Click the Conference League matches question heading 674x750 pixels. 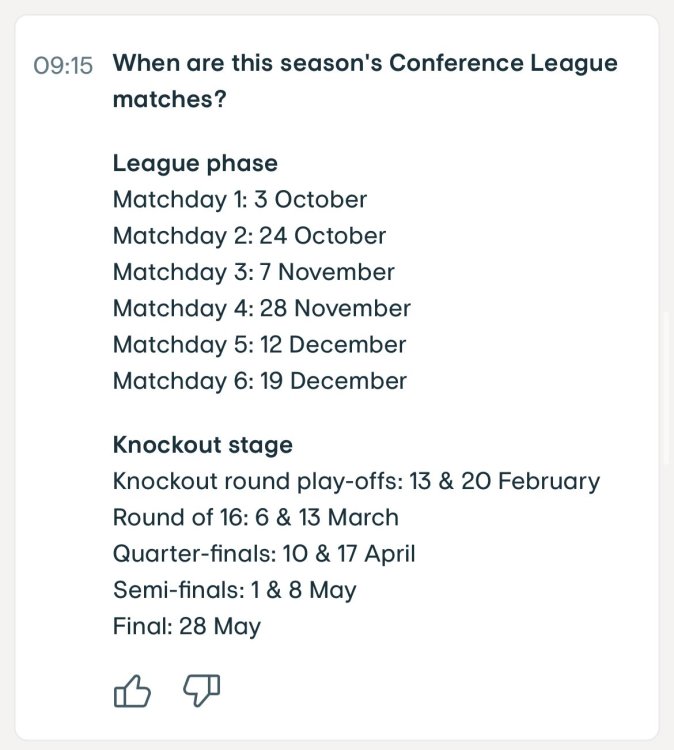[x=365, y=82]
